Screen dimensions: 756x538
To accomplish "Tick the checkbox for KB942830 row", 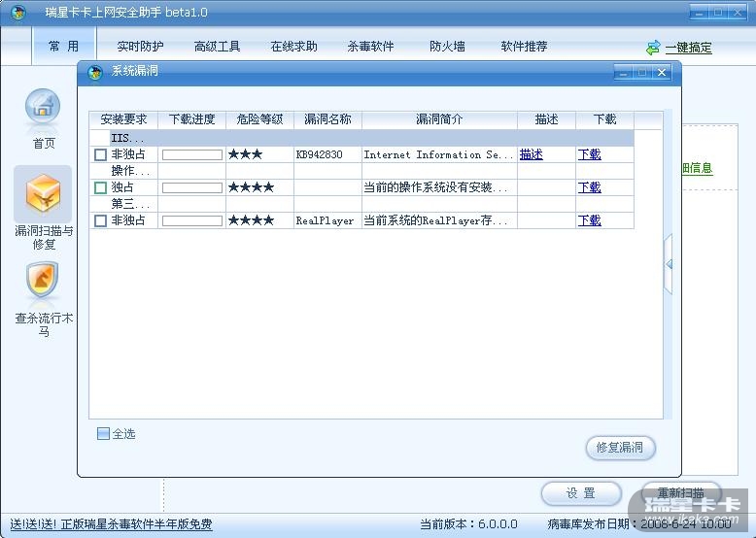I will pos(100,154).
